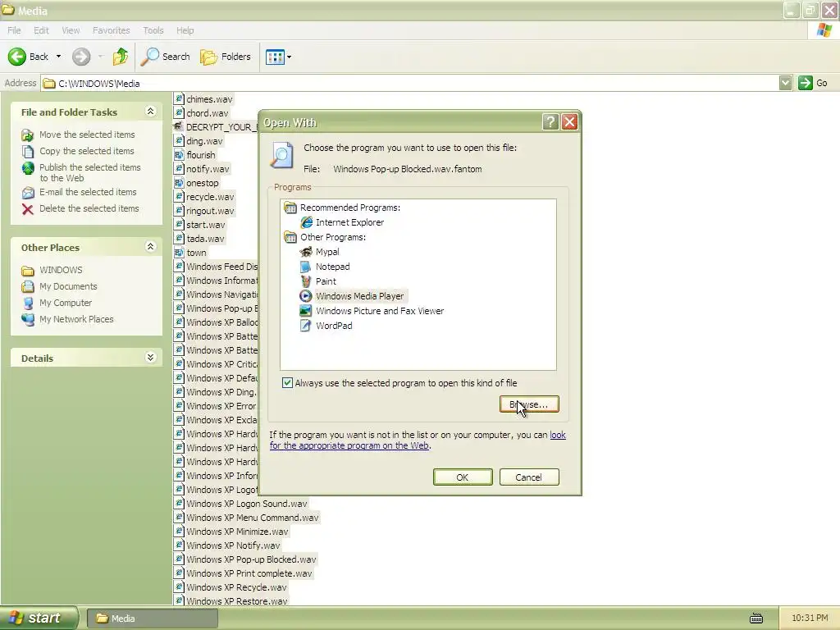Image resolution: width=840 pixels, height=630 pixels.
Task: Click the Recommended Programs group header
Action: tap(342, 208)
